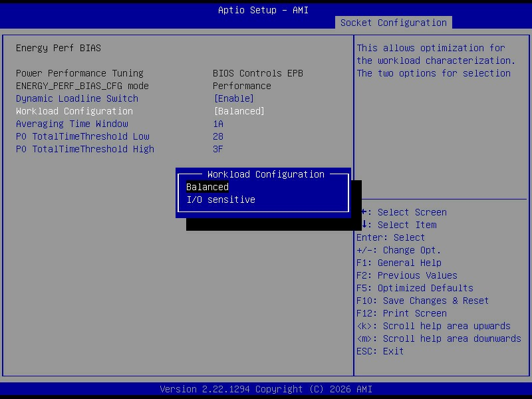The image size is (532, 399).
Task: Select P0 TotalTimeThreshold Low setting
Action: 82,136
